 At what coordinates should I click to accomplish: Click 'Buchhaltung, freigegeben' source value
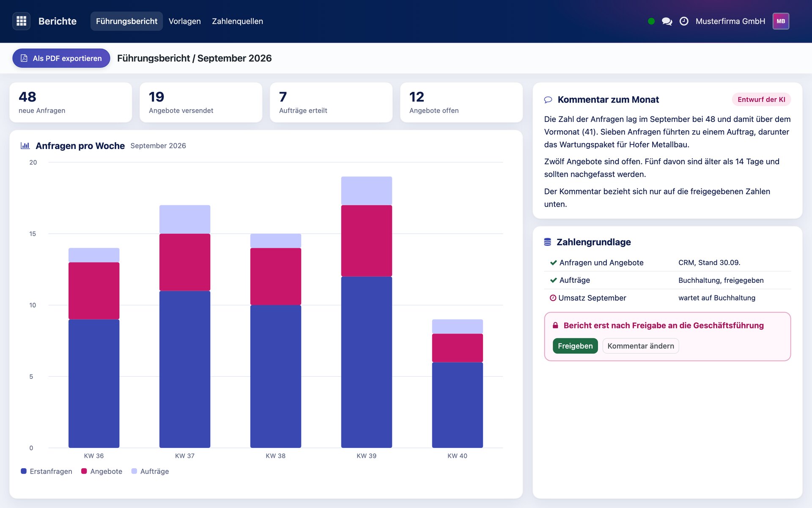point(721,280)
